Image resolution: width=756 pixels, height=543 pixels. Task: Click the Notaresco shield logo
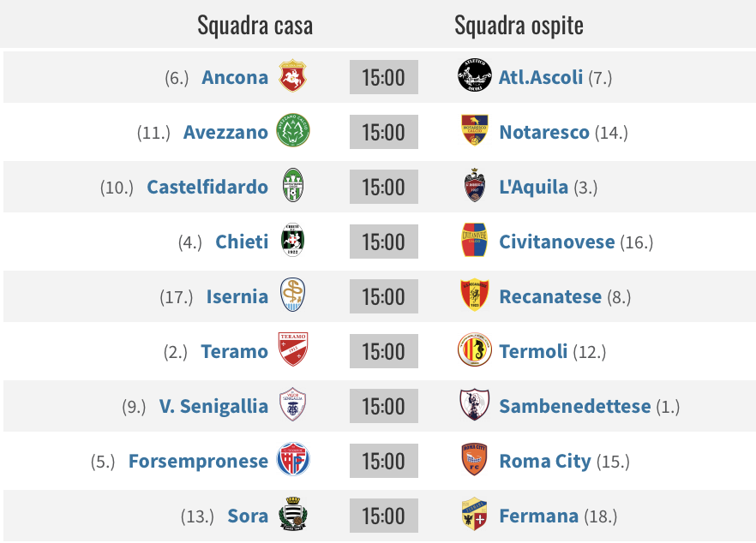pyautogui.click(x=475, y=129)
